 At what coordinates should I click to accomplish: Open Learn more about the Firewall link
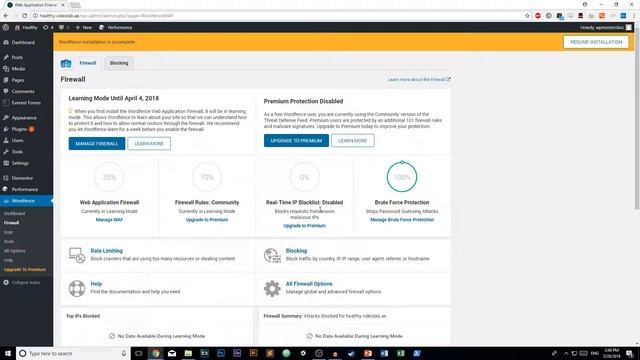419,79
